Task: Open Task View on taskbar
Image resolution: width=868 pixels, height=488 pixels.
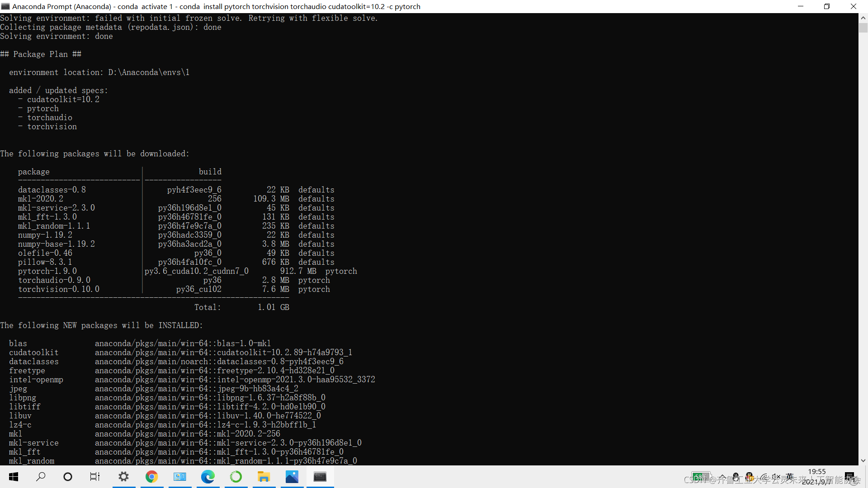Action: tap(95, 477)
